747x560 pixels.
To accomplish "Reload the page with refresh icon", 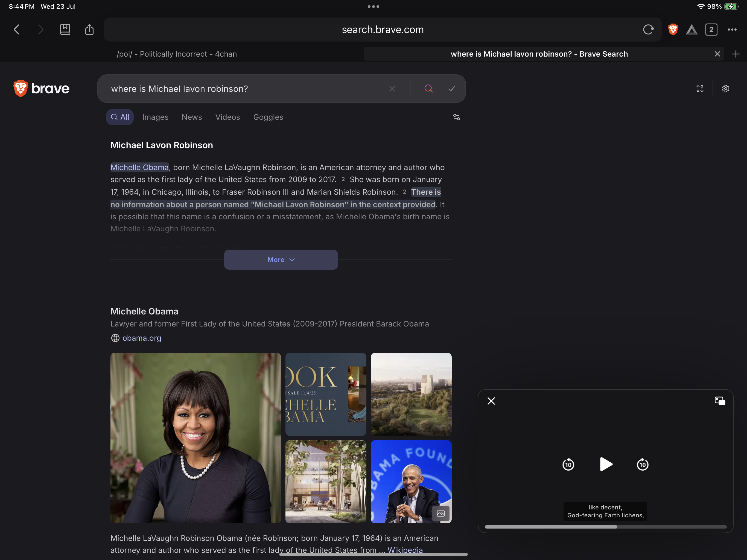I will click(x=648, y=30).
